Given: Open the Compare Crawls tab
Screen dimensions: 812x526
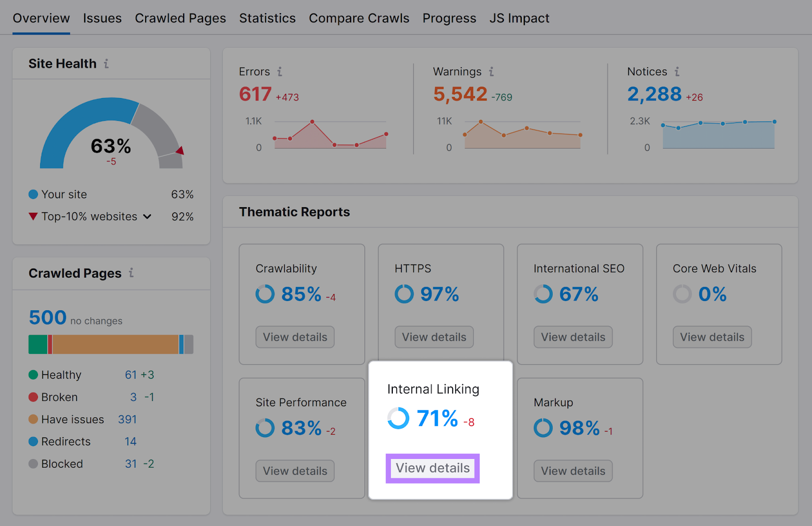Looking at the screenshot, I should click(x=359, y=18).
